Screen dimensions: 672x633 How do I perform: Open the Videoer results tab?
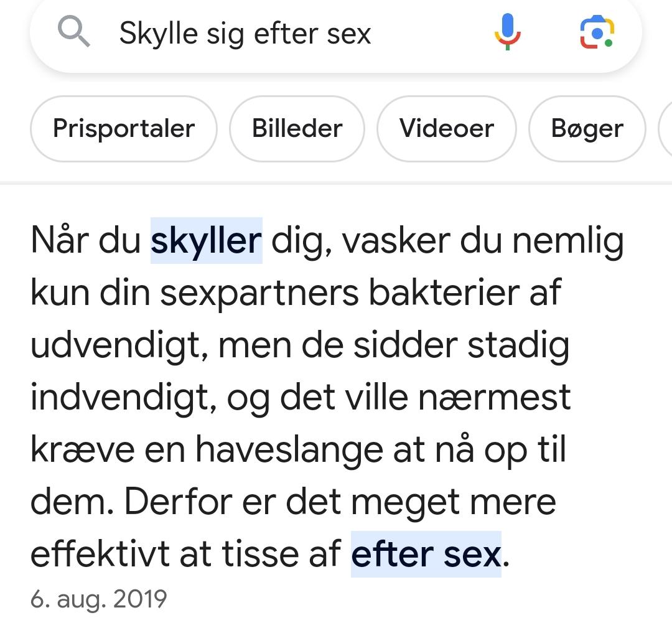click(x=447, y=129)
